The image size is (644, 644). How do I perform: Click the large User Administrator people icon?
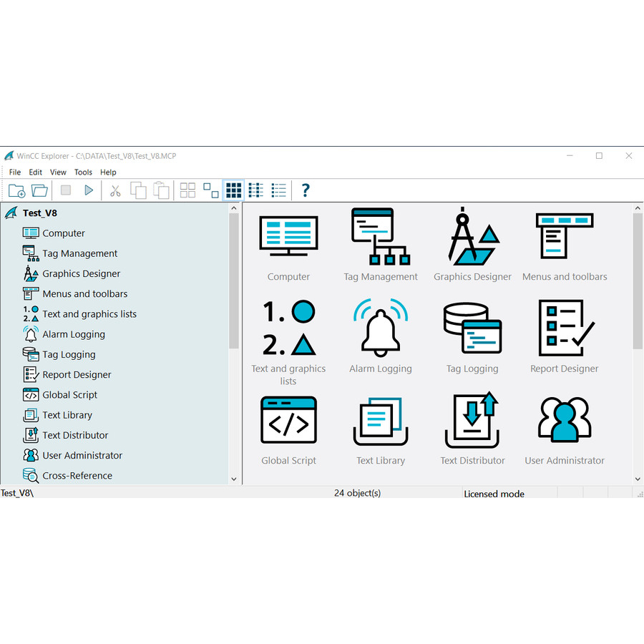click(x=565, y=419)
